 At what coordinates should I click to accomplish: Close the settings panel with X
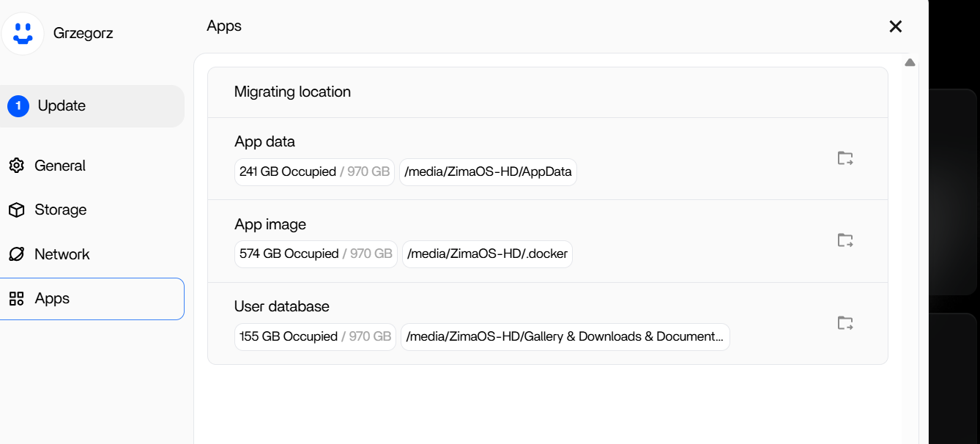coord(895,27)
